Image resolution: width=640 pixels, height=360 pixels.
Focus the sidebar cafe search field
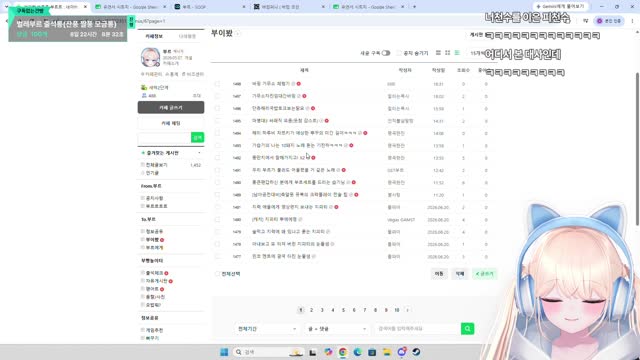(x=164, y=138)
